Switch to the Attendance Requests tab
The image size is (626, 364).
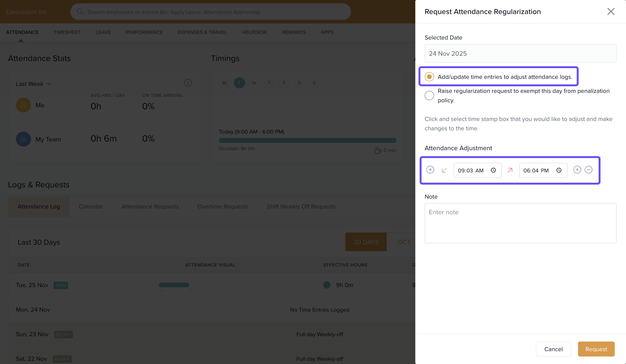click(x=150, y=206)
